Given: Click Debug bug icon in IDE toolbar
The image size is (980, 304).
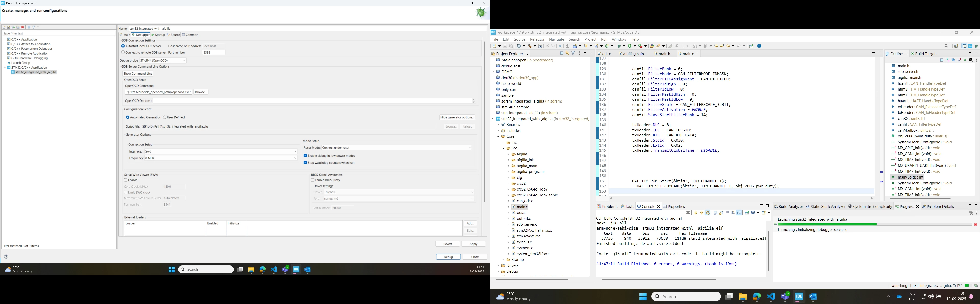Looking at the screenshot, I should [619, 46].
